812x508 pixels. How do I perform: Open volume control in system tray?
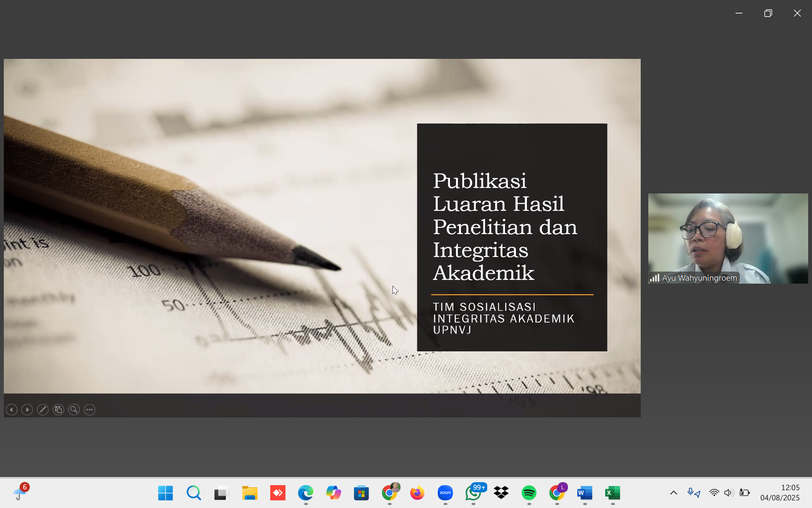(x=728, y=493)
